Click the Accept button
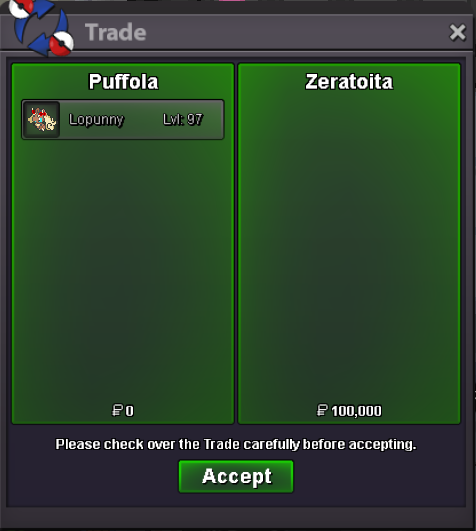The width and height of the screenshot is (476, 531). 236,476
